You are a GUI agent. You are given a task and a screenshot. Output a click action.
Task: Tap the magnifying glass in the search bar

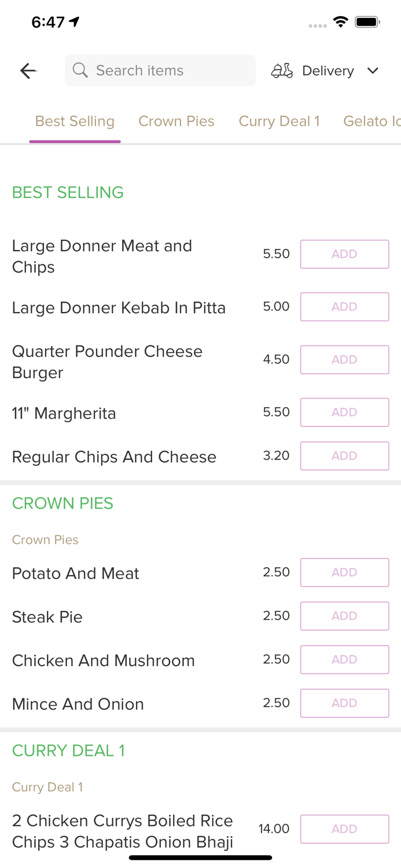[80, 70]
